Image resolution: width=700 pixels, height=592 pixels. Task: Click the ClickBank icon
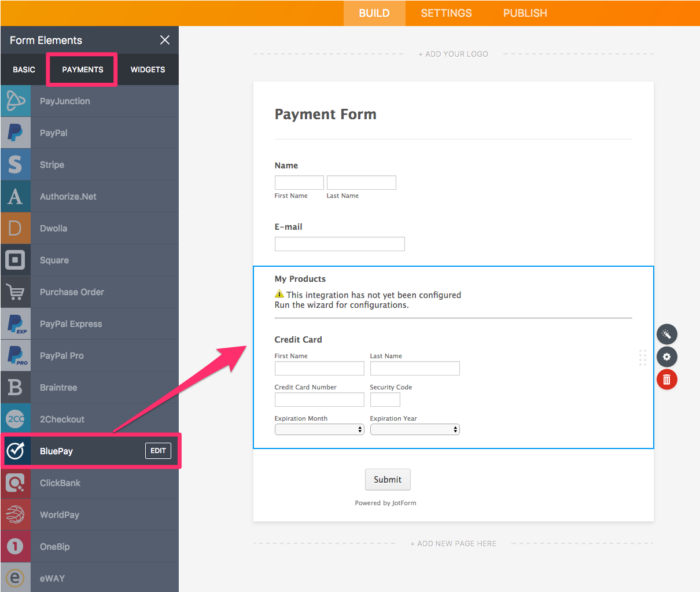16,483
